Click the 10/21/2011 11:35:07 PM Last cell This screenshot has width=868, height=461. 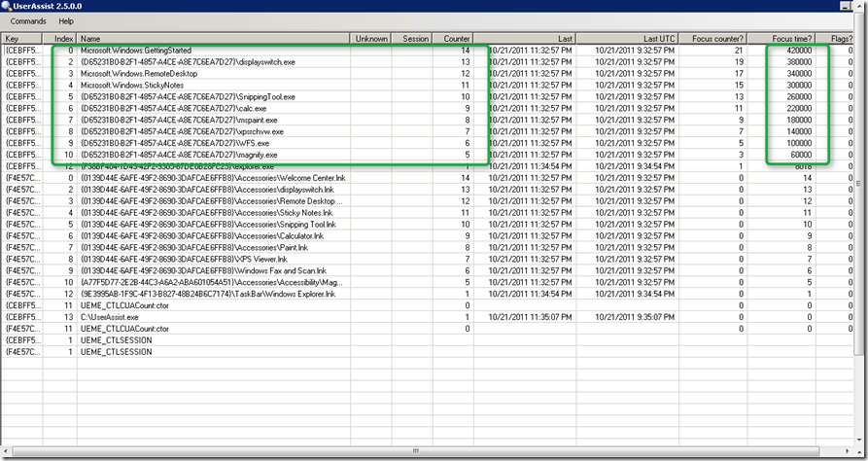pyautogui.click(x=531, y=317)
